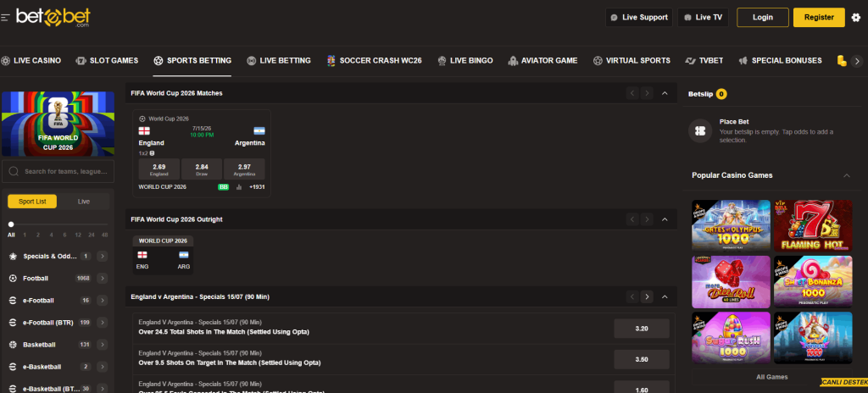Expand the e-Football category arrow

tap(103, 301)
